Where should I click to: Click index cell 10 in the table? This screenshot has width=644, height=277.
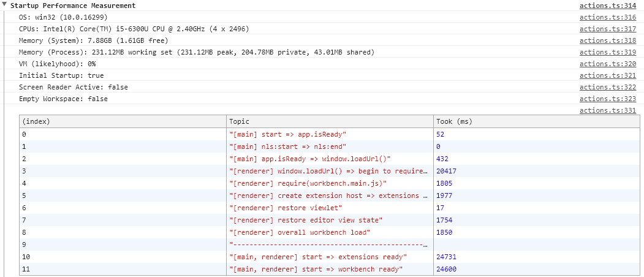point(123,257)
